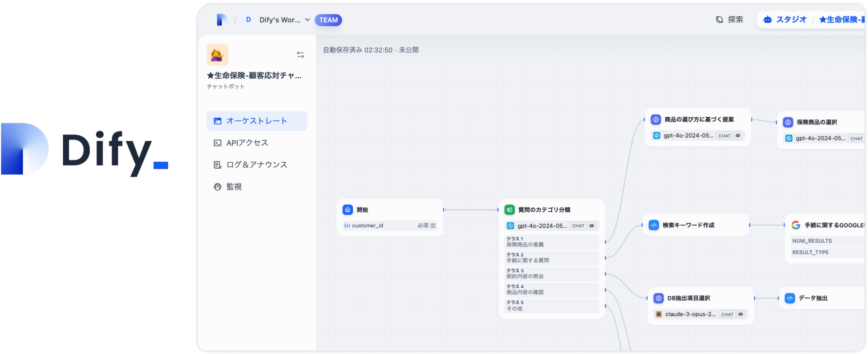
Task: Click the workspace D avatar
Action: [248, 20]
